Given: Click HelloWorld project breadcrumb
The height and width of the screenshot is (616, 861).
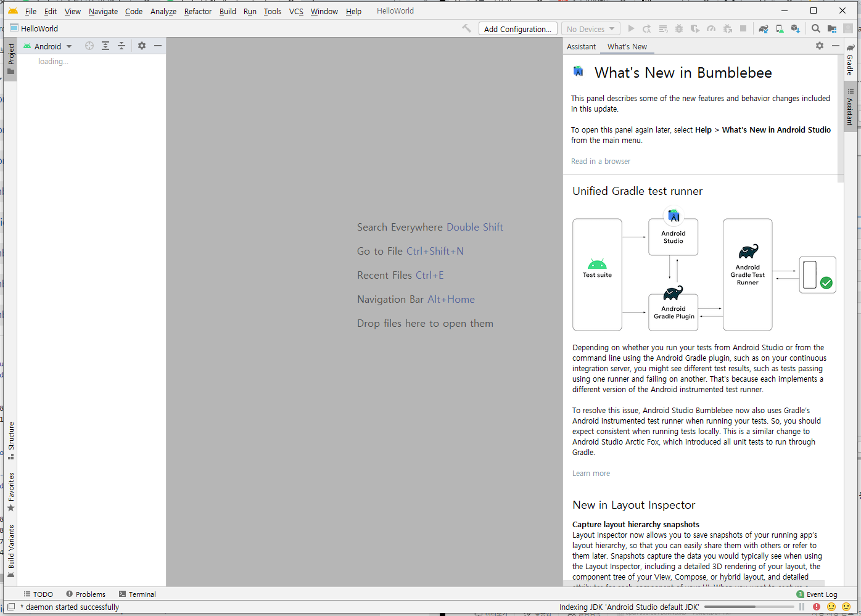Looking at the screenshot, I should (34, 28).
